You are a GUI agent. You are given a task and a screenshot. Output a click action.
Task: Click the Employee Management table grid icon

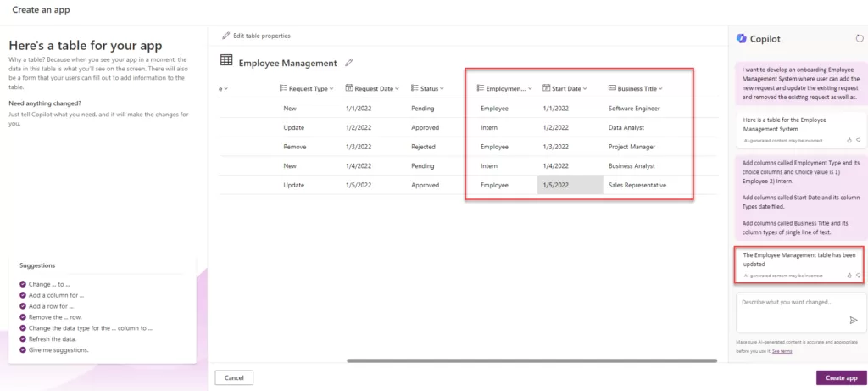[x=226, y=61]
